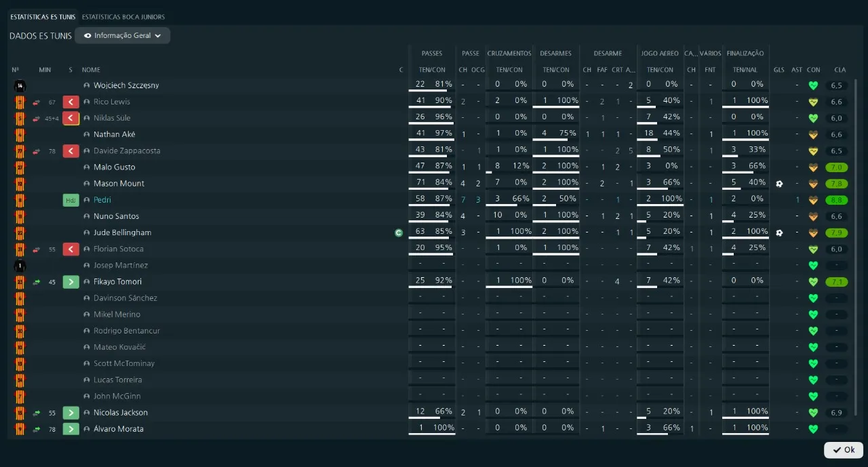Image resolution: width=868 pixels, height=467 pixels.
Task: Click Nicolas Jackson's 6.9 rating
Action: (837, 412)
